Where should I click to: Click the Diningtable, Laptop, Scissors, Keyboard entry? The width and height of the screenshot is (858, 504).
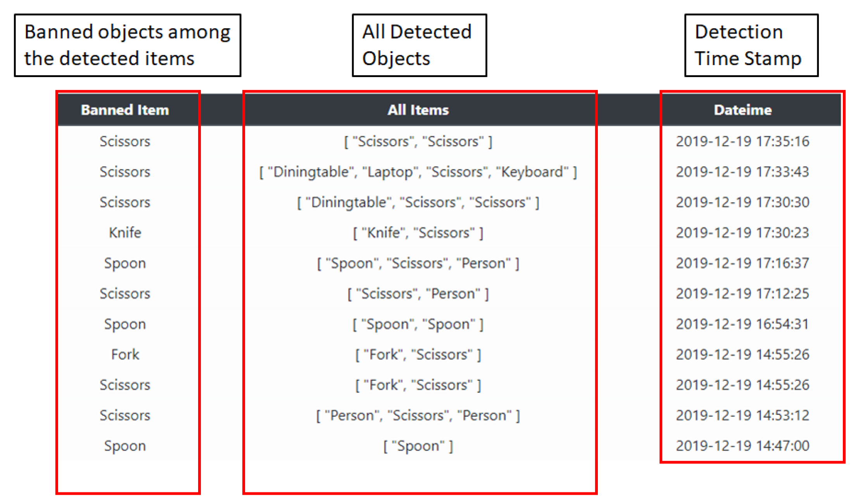418,172
